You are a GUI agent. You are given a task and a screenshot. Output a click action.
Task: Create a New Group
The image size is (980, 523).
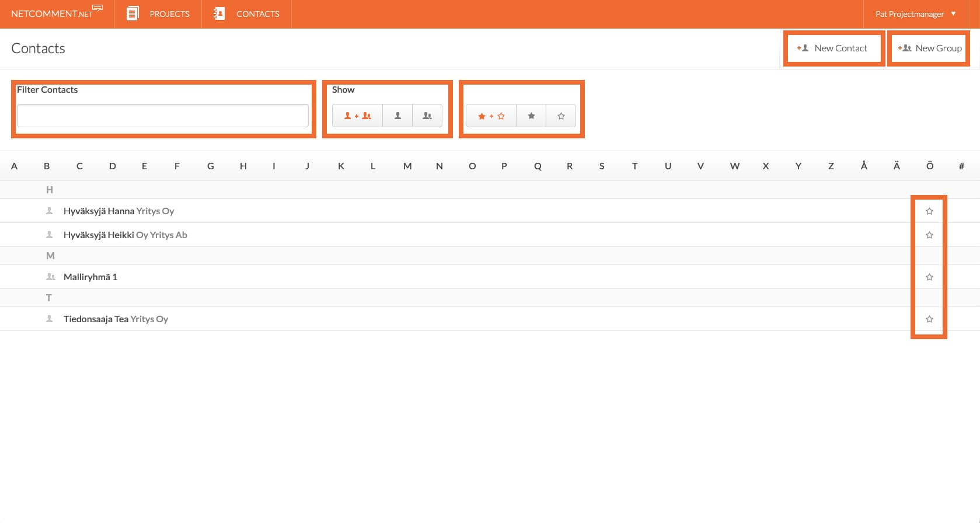930,48
